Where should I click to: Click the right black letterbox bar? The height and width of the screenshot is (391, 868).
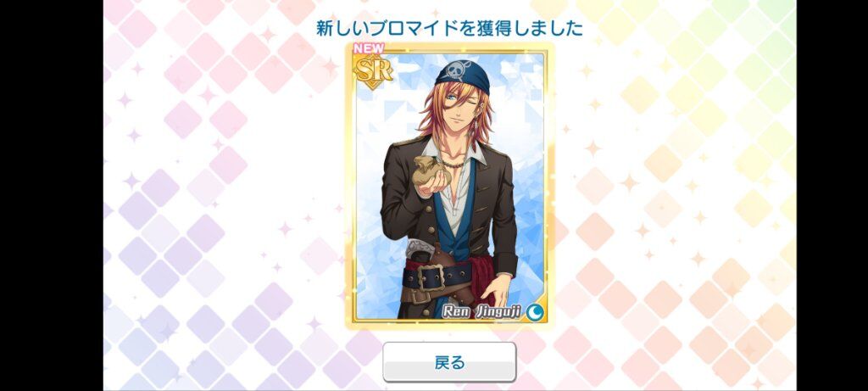[832, 195]
